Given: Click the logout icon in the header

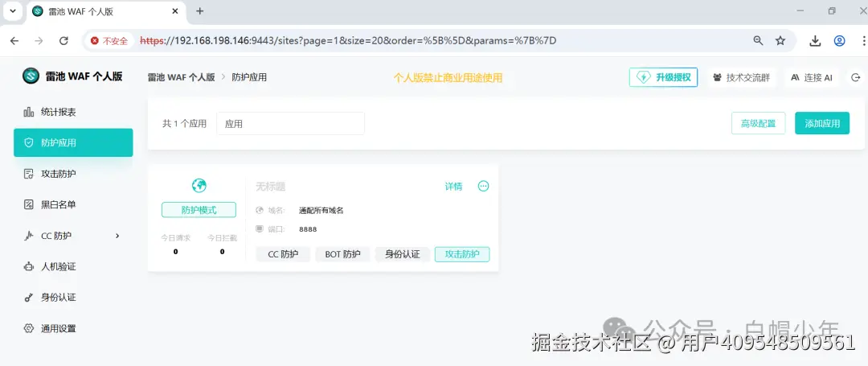Looking at the screenshot, I should pyautogui.click(x=855, y=77).
